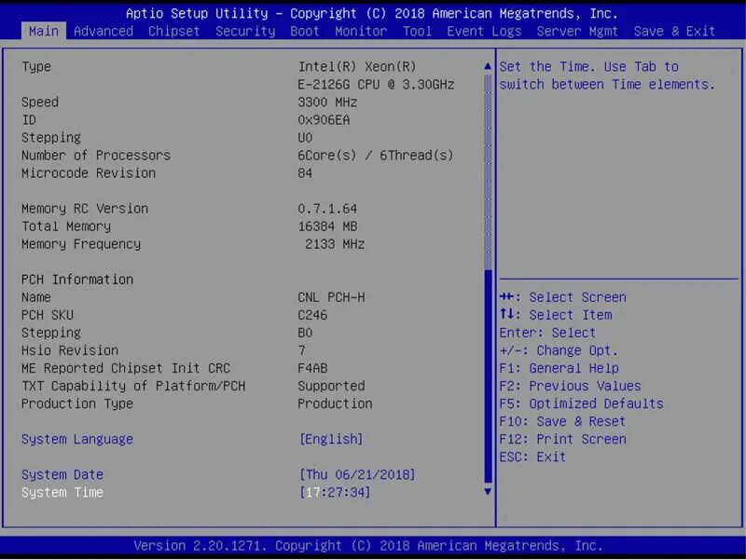Click the Supported value
This screenshot has width=746, height=560.
tap(331, 386)
